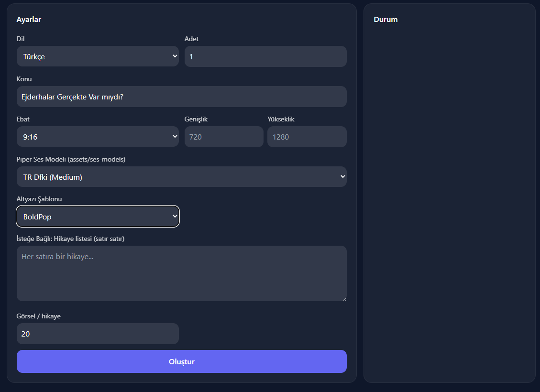Click the İsteğe Bağlı Hikaye listesi label

[x=70, y=239]
